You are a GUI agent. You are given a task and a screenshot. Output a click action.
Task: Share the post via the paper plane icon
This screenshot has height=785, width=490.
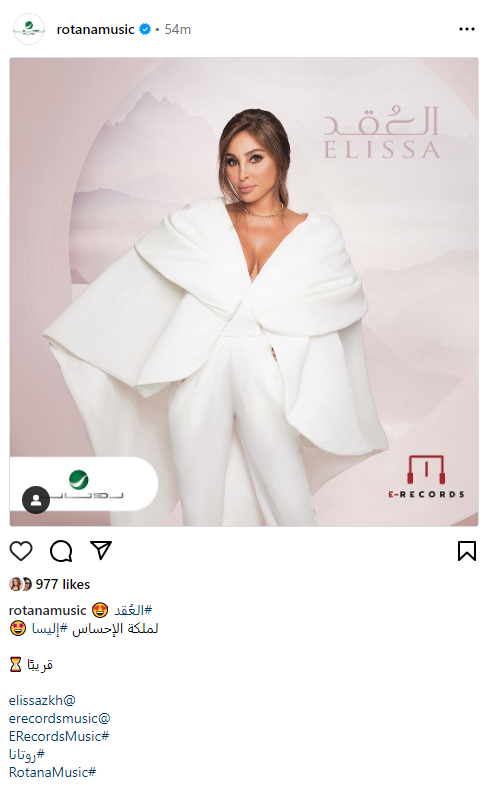pos(101,550)
